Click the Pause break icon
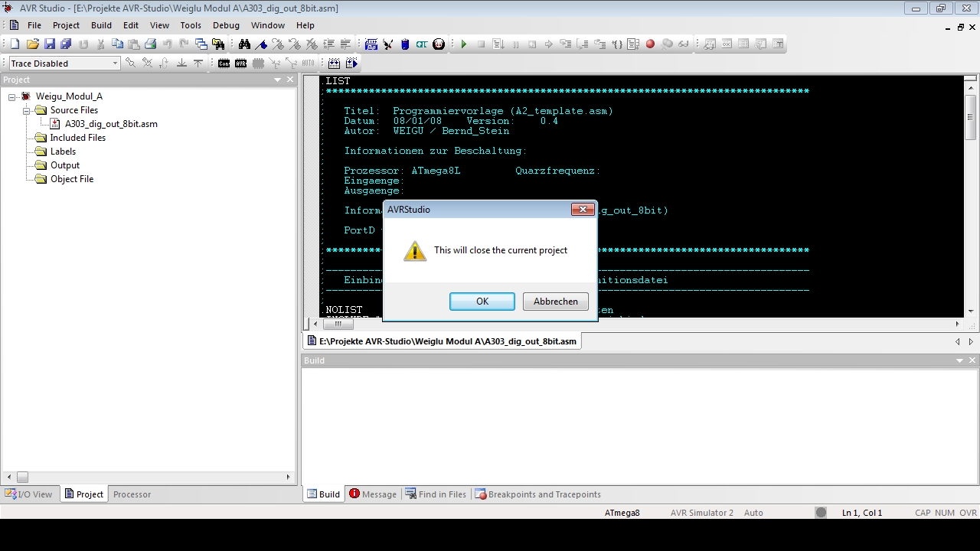This screenshot has height=551, width=980. pos(514,44)
